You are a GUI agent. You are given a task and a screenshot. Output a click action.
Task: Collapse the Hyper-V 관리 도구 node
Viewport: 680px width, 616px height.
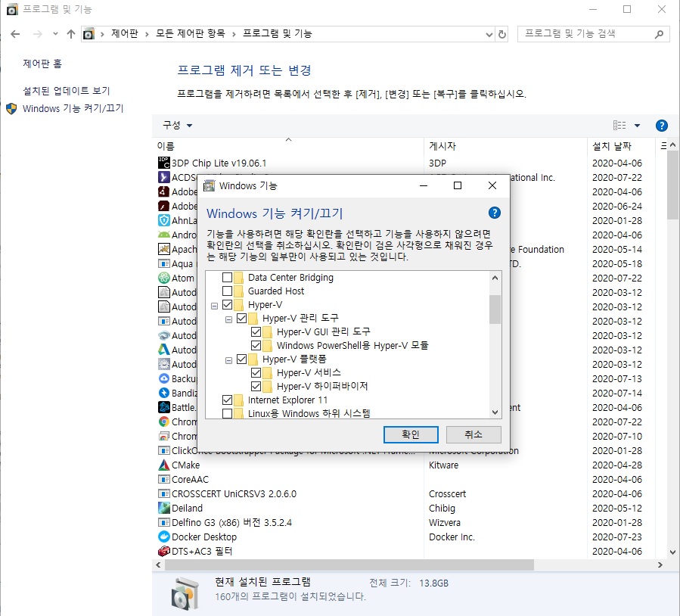(x=228, y=319)
